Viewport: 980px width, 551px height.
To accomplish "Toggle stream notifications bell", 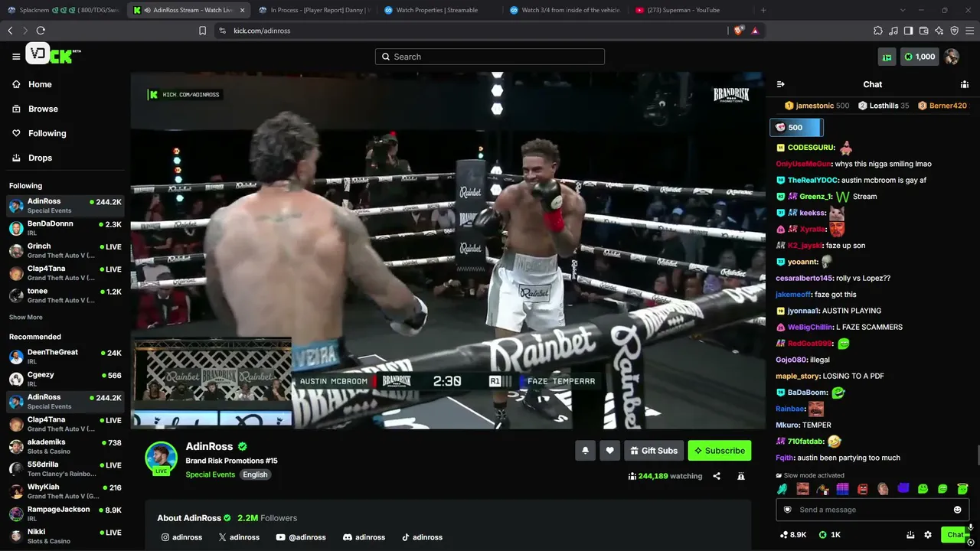I will [585, 451].
